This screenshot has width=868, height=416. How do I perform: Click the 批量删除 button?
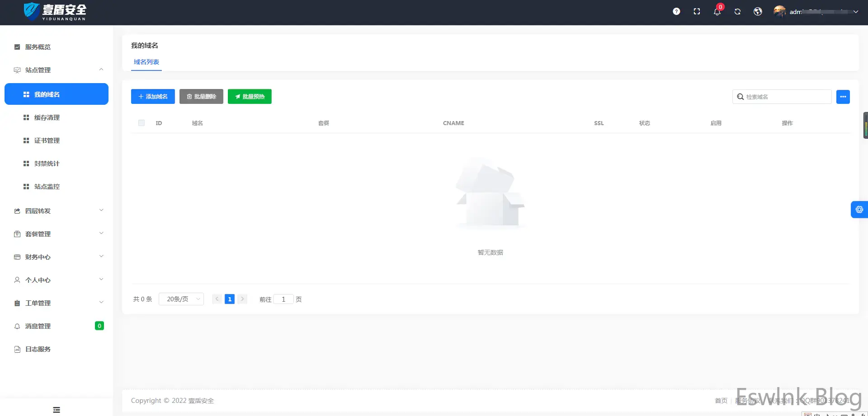(201, 97)
